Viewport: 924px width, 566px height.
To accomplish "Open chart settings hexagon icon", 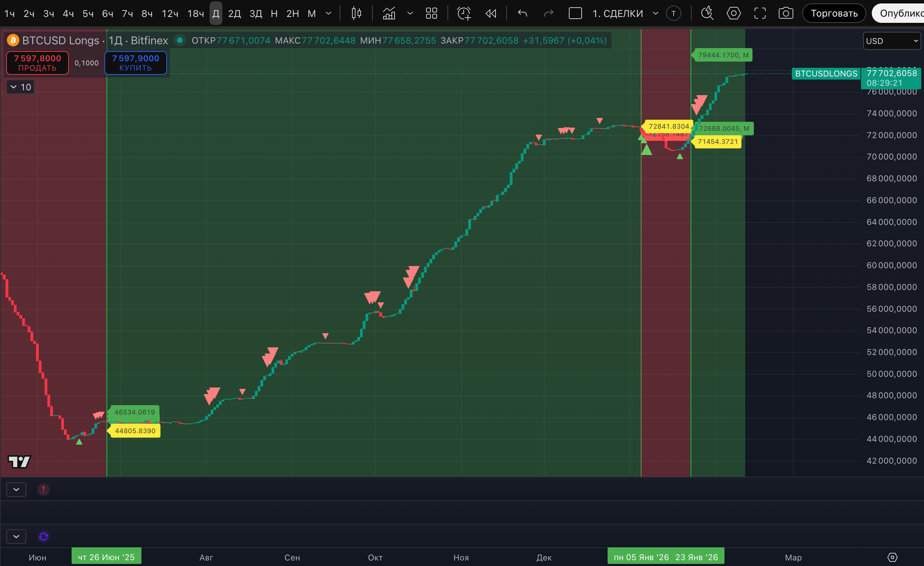I will [x=733, y=13].
